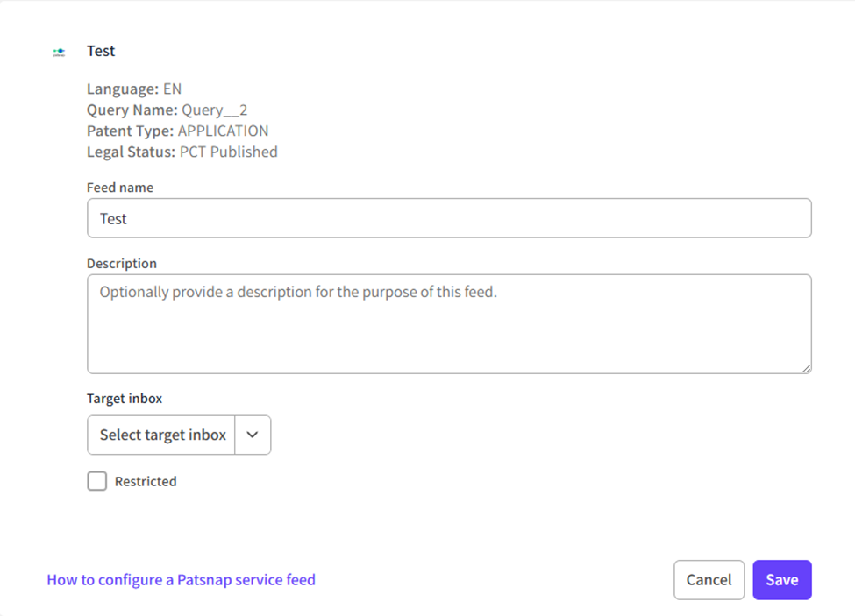Viewport: 855px width, 616px height.
Task: Click the Restricted checkbox label text
Action: tap(146, 481)
